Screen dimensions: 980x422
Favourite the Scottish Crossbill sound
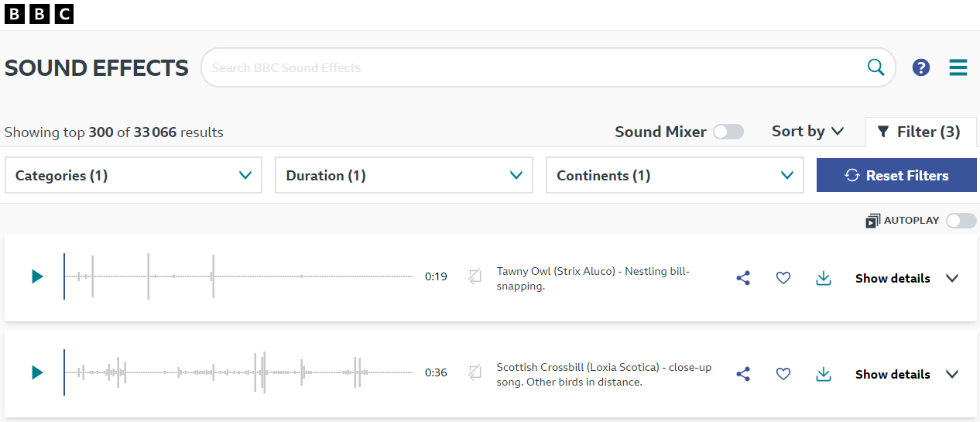tap(783, 374)
